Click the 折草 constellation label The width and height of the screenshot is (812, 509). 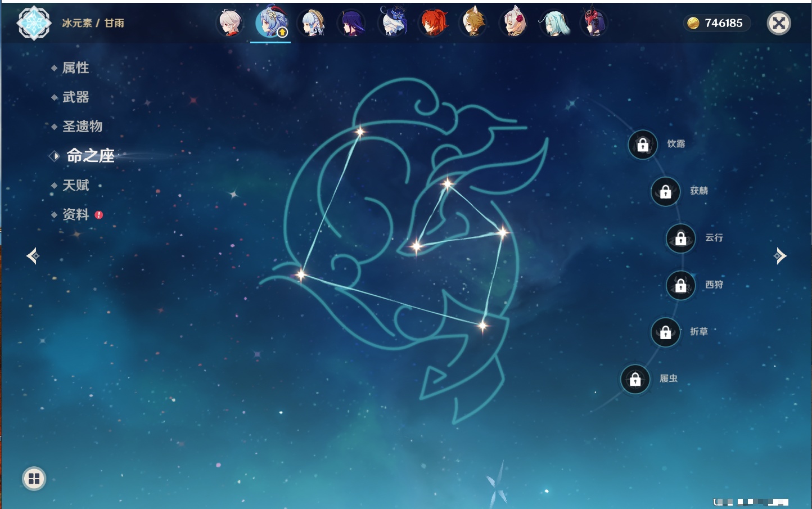point(699,332)
